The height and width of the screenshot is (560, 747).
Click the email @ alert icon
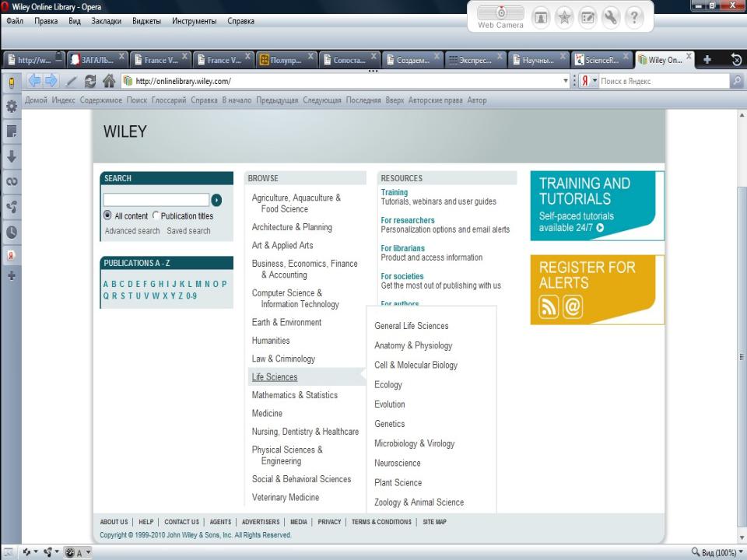point(573,306)
